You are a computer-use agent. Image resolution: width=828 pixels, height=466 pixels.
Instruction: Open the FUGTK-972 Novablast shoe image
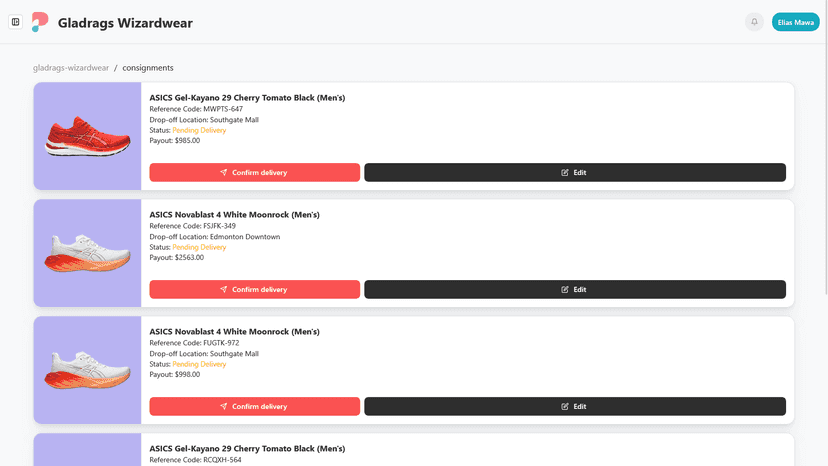87,370
